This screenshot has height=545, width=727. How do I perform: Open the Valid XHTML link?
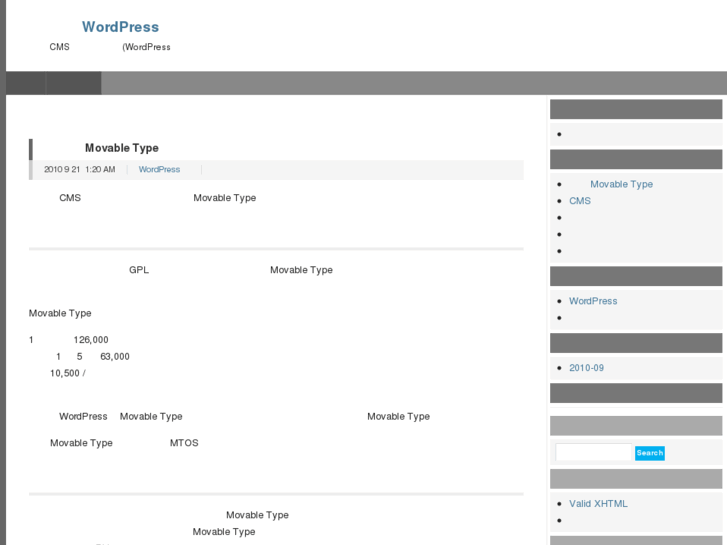coord(598,504)
